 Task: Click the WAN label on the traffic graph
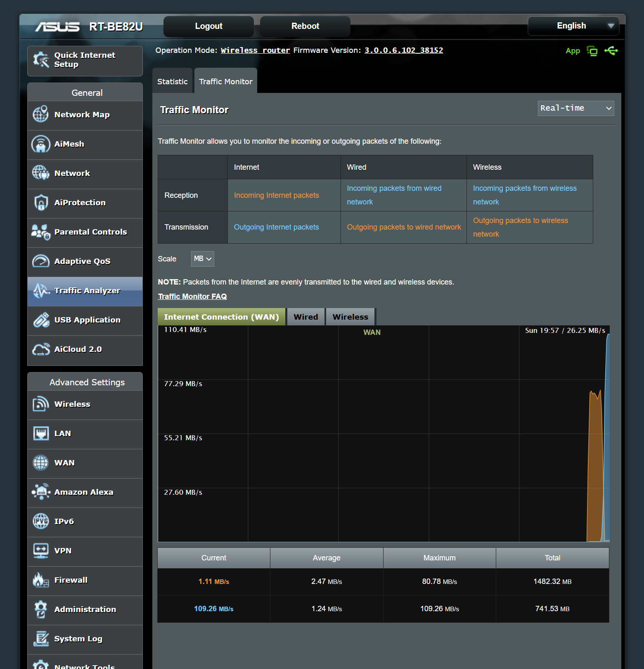coord(372,332)
